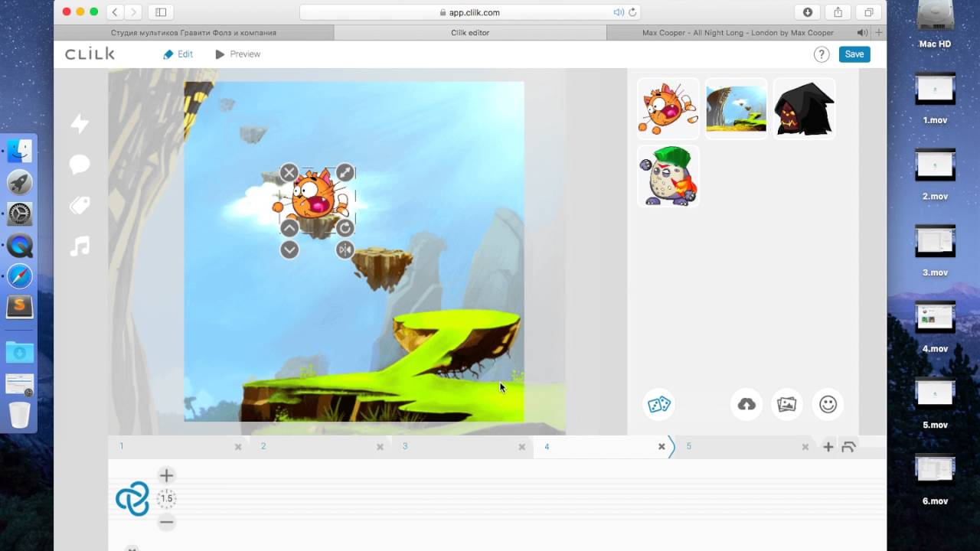Increase duration with plus button
Screen dimensions: 980x551
(166, 475)
